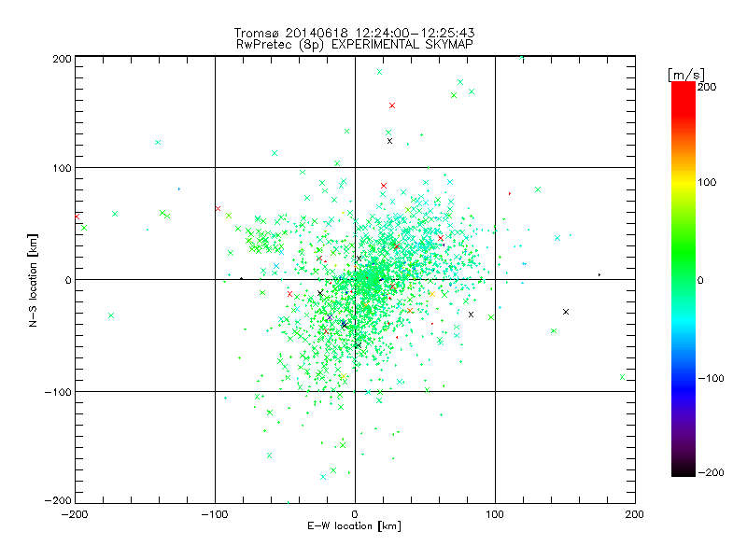The height and width of the screenshot is (560, 747).
Task: Click the colorbar label '-200'
Action: point(711,472)
